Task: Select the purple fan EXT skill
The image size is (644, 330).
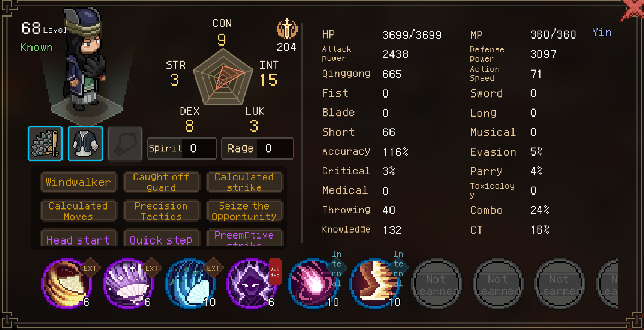Action: click(128, 283)
